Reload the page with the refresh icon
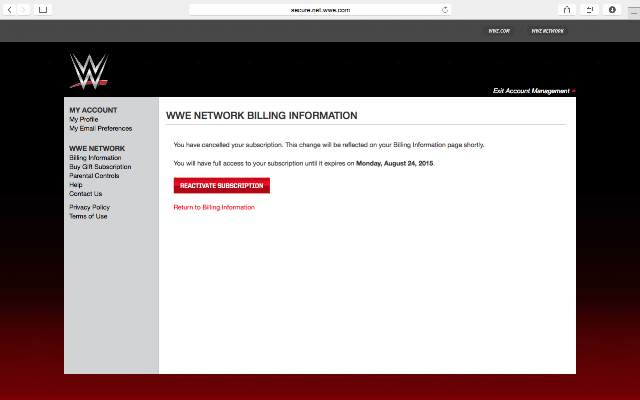The width and height of the screenshot is (640, 400). [x=445, y=10]
